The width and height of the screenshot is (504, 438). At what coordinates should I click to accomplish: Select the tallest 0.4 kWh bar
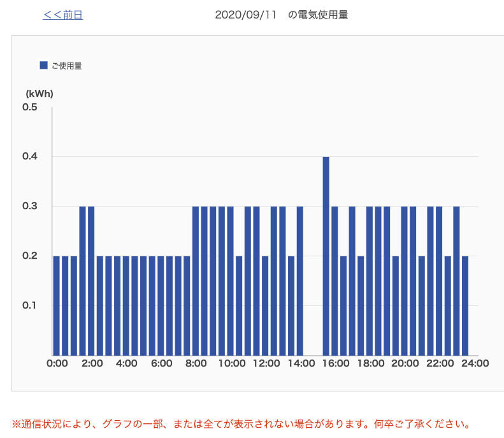click(x=326, y=255)
